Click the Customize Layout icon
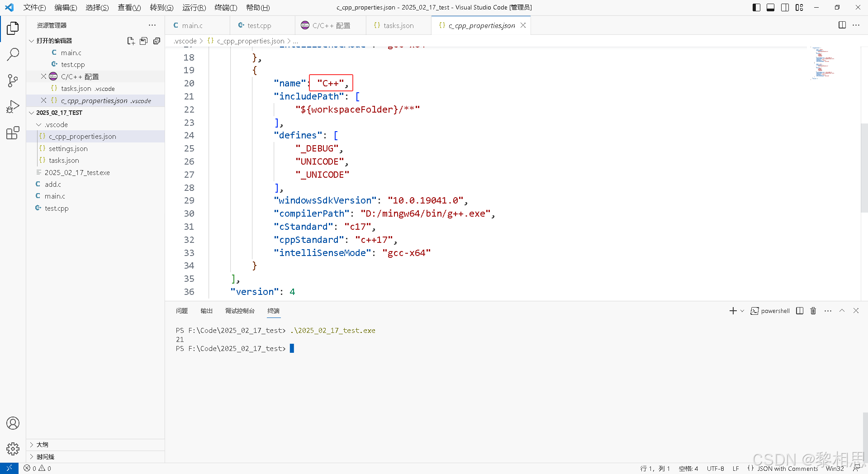 (799, 7)
